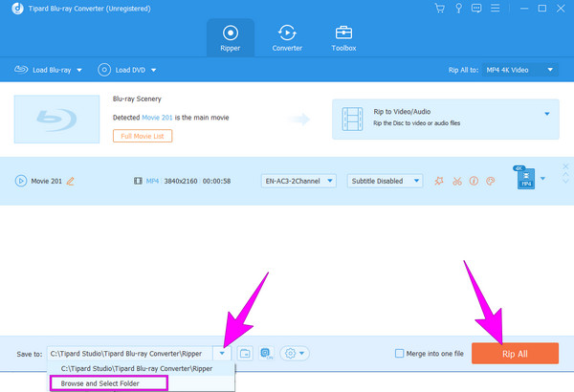This screenshot has height=392, width=574.
Task: Move Movie 201 row down
Action: [565, 181]
